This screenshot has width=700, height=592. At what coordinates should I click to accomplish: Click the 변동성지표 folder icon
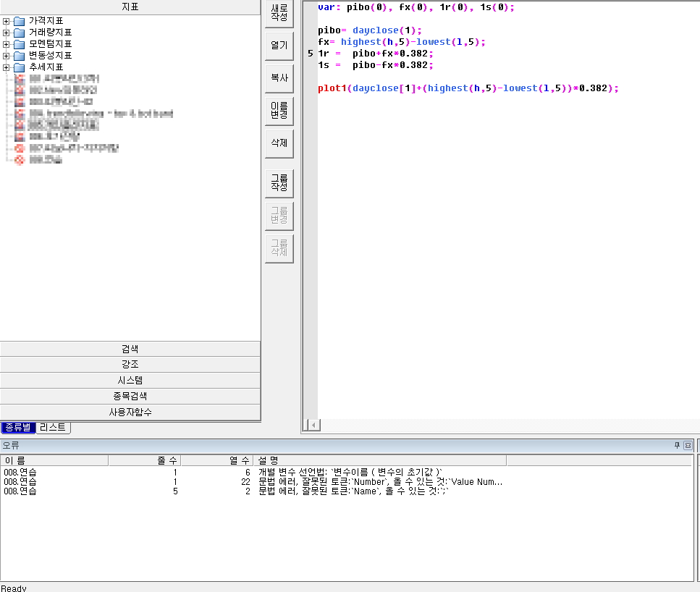tap(20, 56)
